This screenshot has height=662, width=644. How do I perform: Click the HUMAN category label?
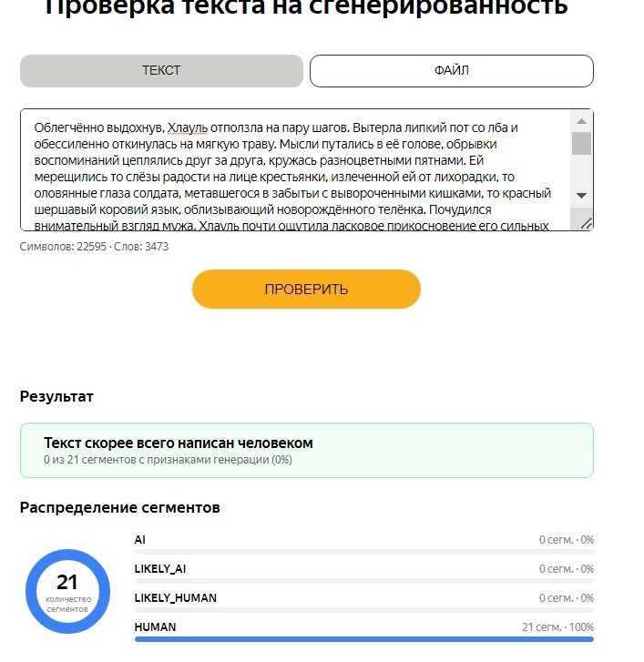(155, 627)
